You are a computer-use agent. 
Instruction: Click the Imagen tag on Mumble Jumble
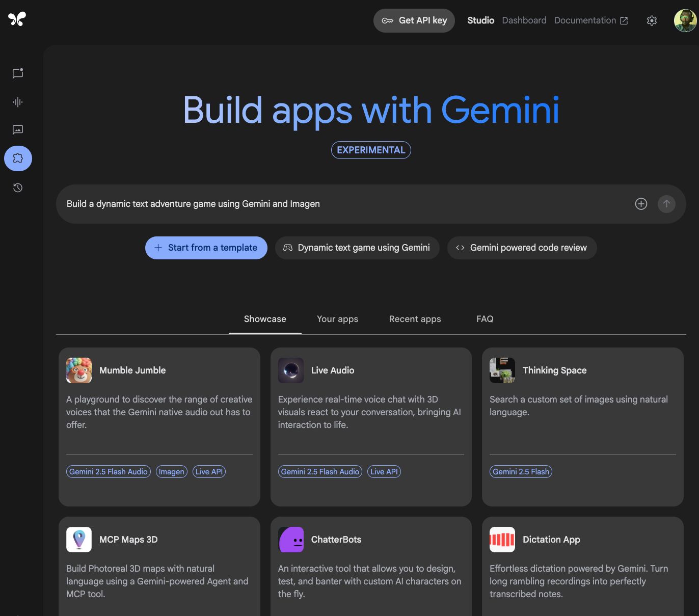[x=172, y=472]
